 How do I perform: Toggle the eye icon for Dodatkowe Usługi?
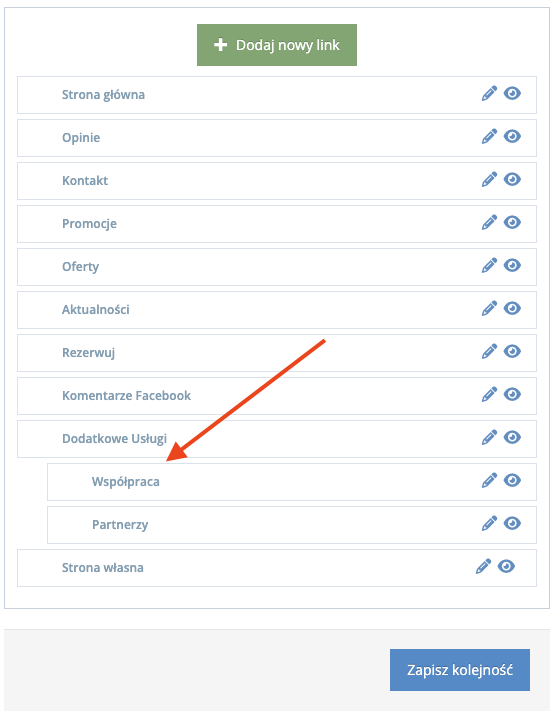pyautogui.click(x=512, y=437)
